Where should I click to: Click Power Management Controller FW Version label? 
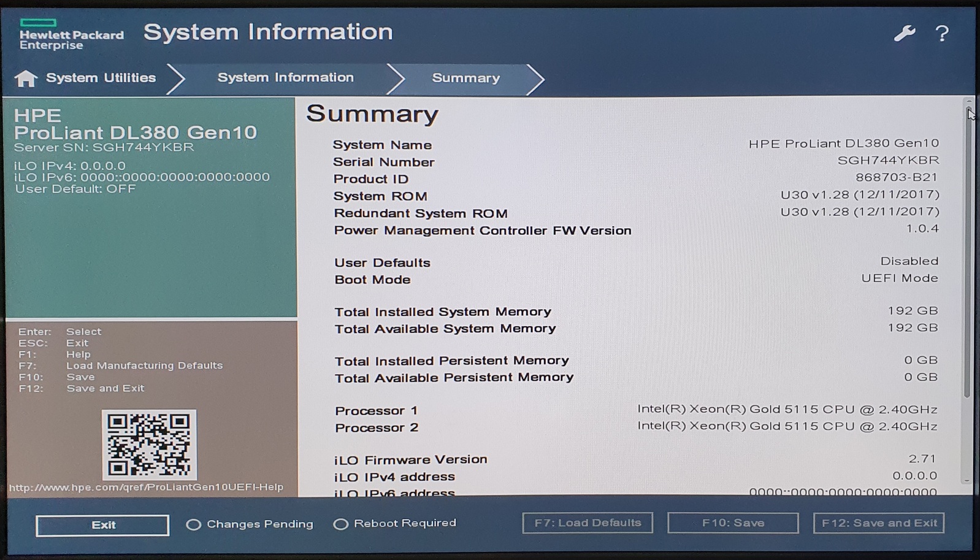(x=483, y=231)
